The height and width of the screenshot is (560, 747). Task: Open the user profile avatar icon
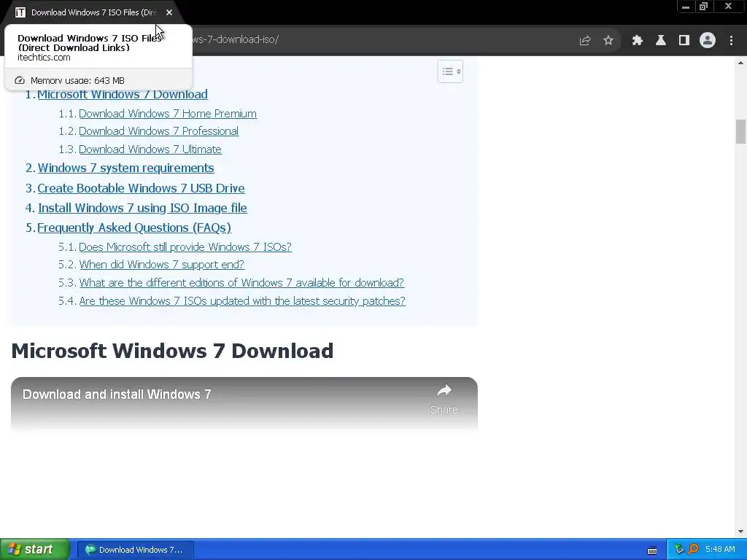708,41
